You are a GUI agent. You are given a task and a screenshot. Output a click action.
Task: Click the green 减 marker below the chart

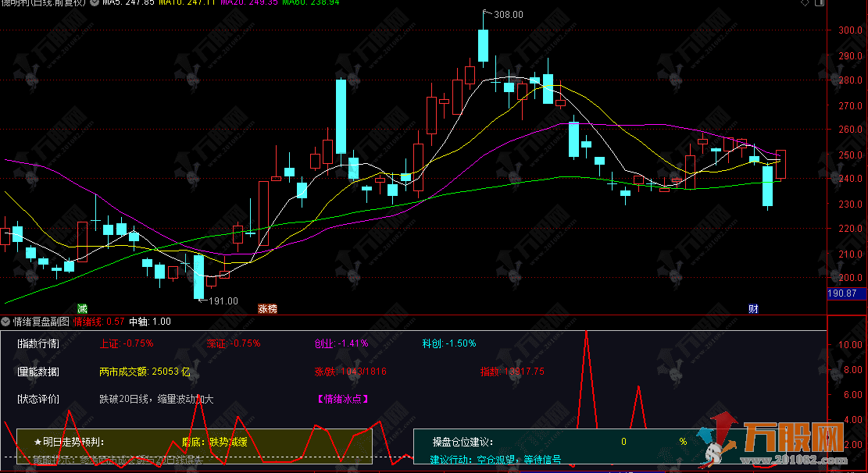[x=83, y=308]
